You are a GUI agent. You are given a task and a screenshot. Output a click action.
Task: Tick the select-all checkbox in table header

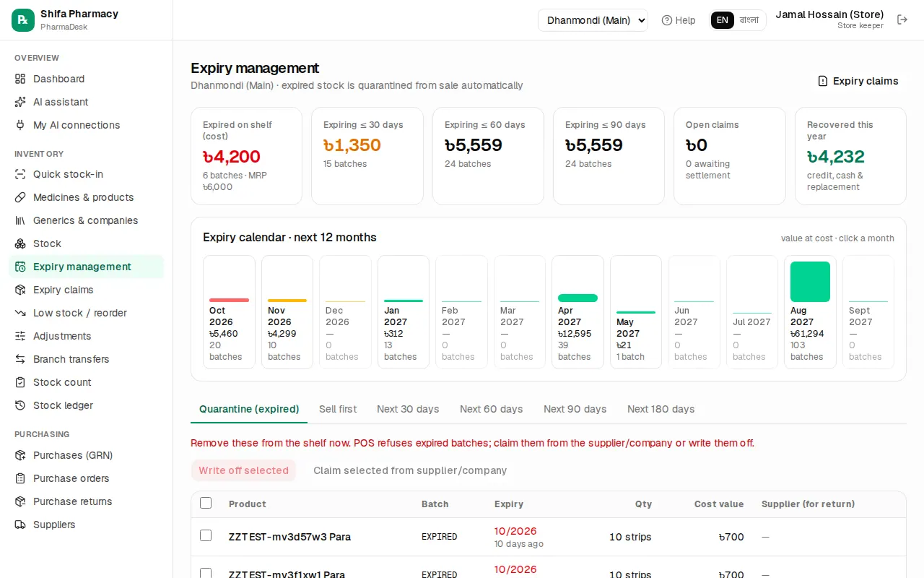pos(206,503)
